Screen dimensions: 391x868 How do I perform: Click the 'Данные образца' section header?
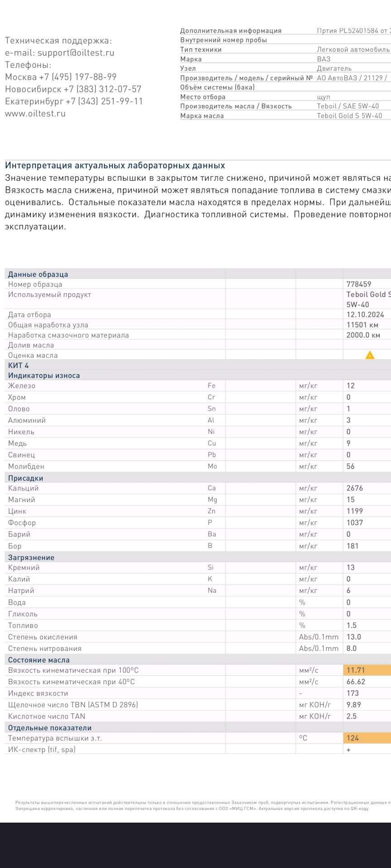coord(38,274)
